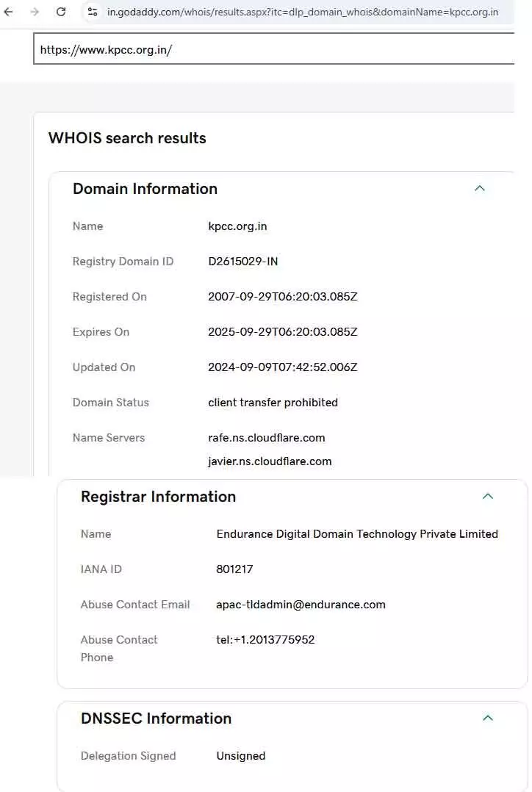Click the browser forward arrow
This screenshot has height=792, width=532.
pos(35,12)
